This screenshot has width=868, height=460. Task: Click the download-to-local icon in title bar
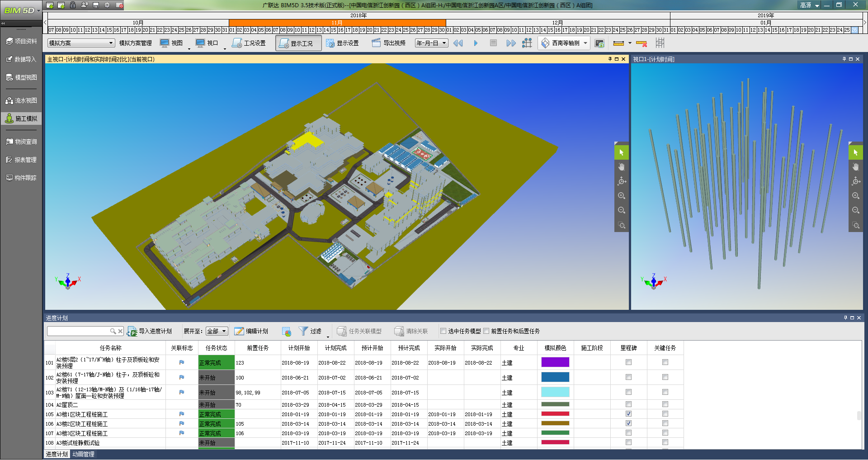click(x=50, y=5)
